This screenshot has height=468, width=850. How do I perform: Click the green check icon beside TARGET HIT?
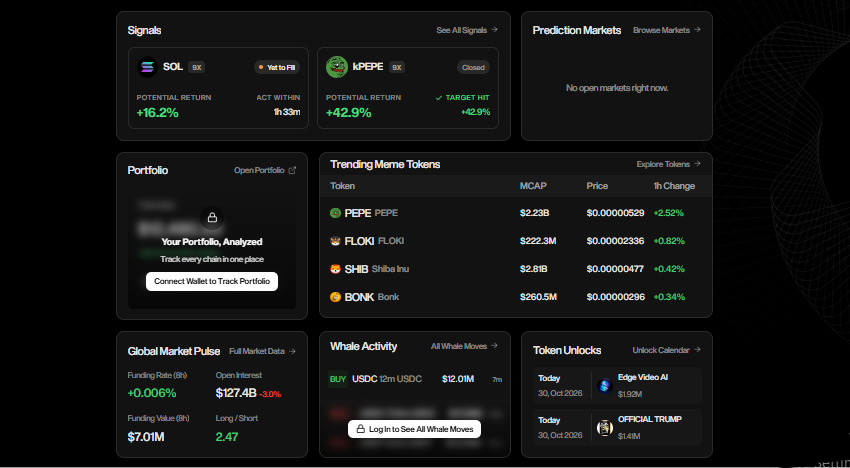439,98
